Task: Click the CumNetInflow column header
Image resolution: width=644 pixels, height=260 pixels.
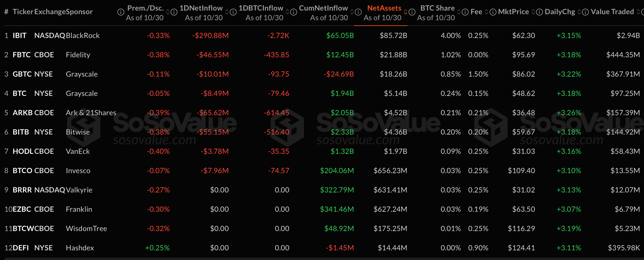Action: (324, 8)
